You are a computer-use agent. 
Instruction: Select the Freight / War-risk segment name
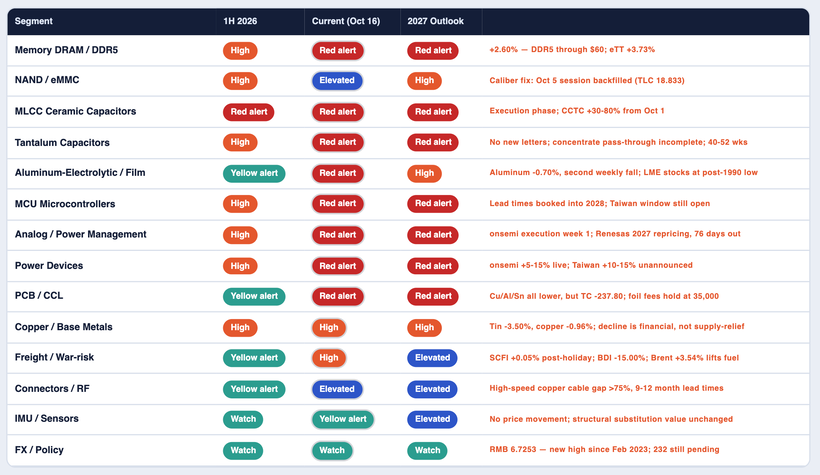tap(54, 357)
